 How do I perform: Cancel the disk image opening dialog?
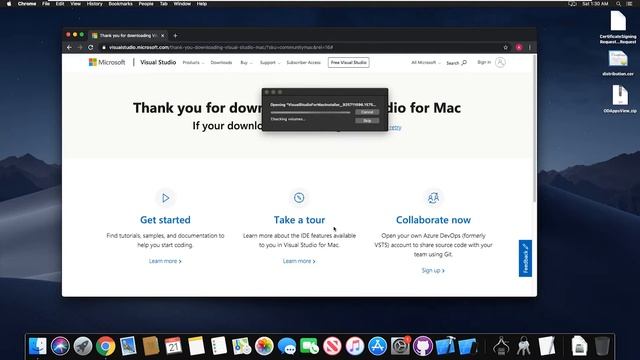[x=367, y=112]
